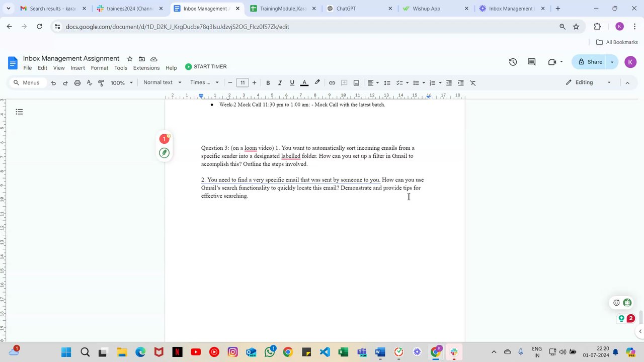The height and width of the screenshot is (362, 644).
Task: Select the Paint format roller tool
Action: 101,83
